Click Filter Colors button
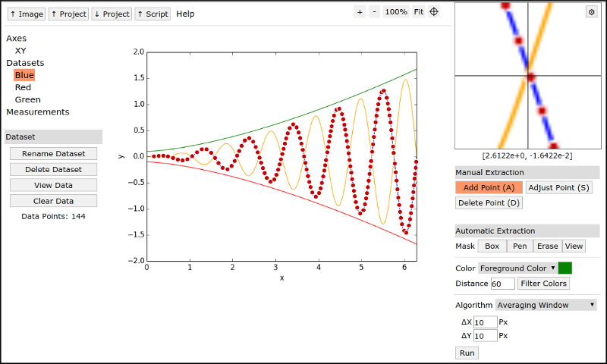 (x=543, y=284)
